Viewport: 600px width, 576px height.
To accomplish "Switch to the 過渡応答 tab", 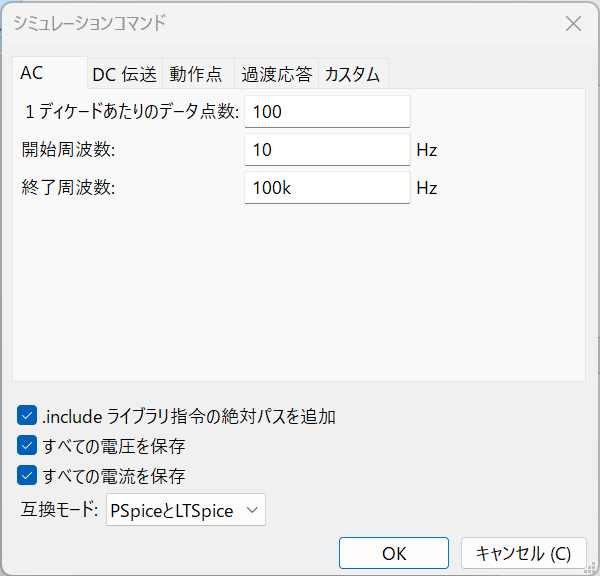I will click(276, 74).
